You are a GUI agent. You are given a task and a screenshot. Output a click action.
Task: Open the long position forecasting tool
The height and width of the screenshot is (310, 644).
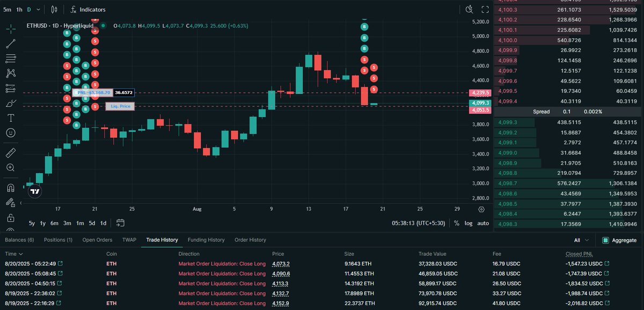(x=11, y=88)
